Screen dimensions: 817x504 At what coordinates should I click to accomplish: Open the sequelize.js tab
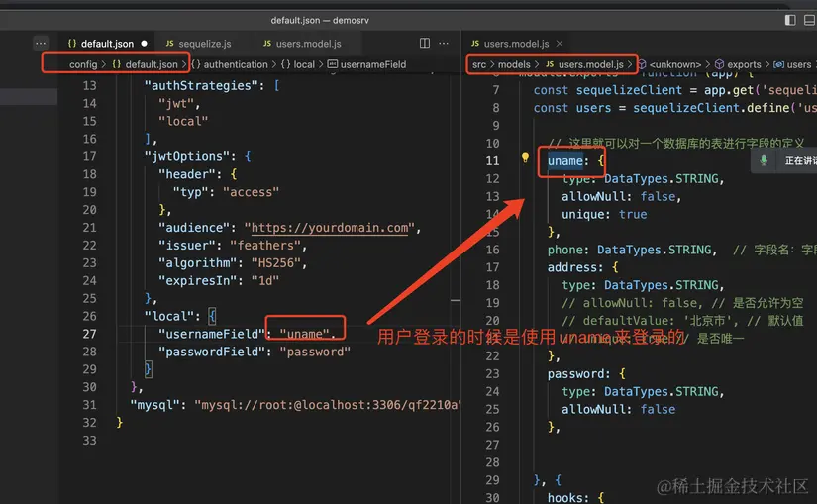[x=198, y=44]
